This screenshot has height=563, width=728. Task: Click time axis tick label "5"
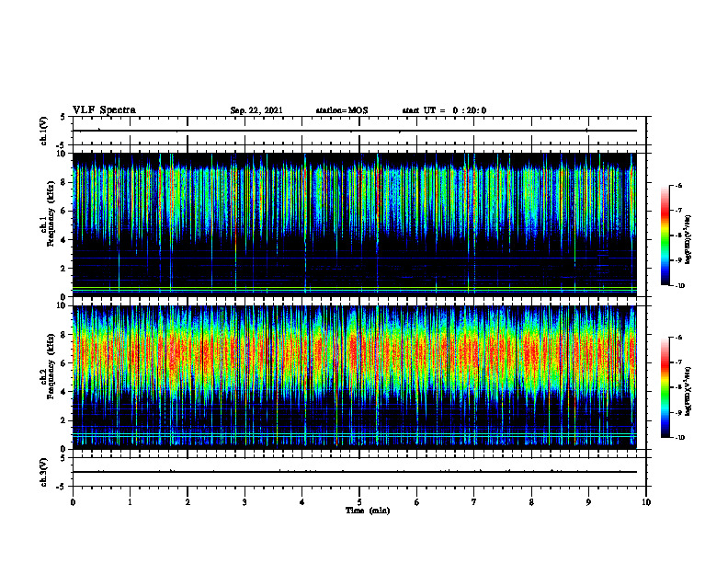click(359, 502)
